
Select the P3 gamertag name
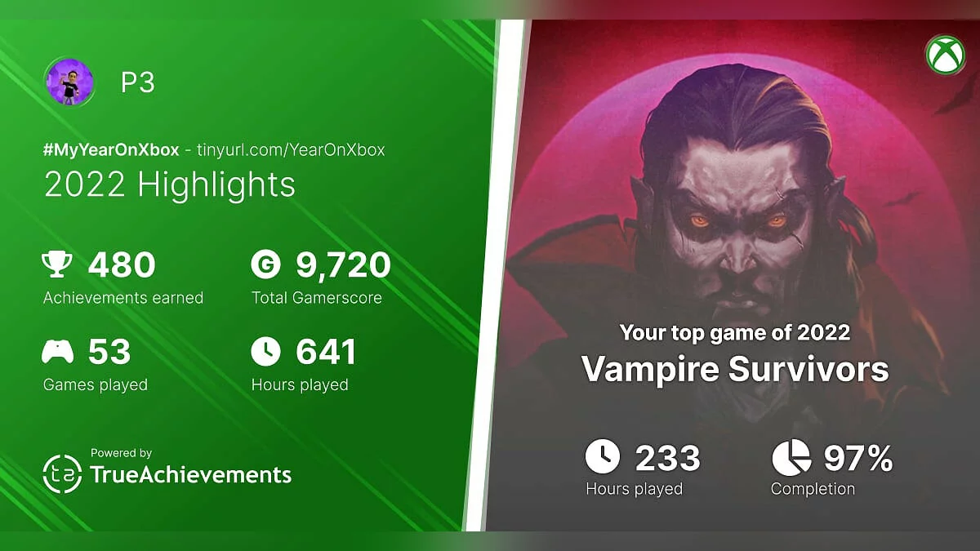pyautogui.click(x=137, y=83)
